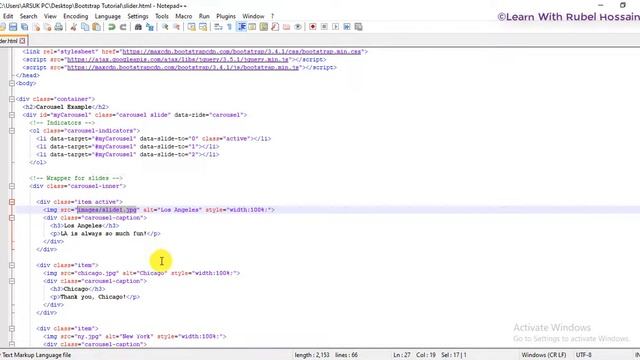
Task: Click the "length : 2,153" status entry
Action: click(x=312, y=355)
